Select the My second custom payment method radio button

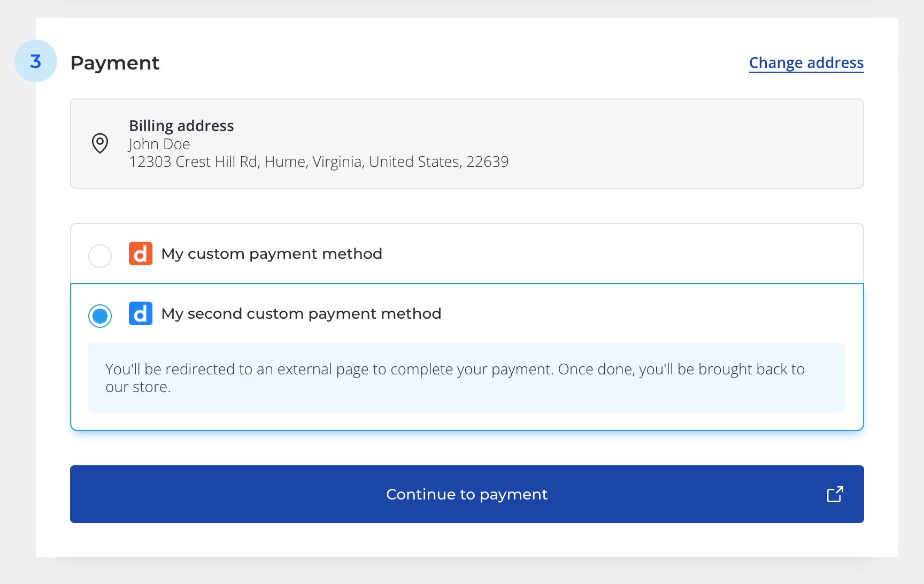pos(99,316)
